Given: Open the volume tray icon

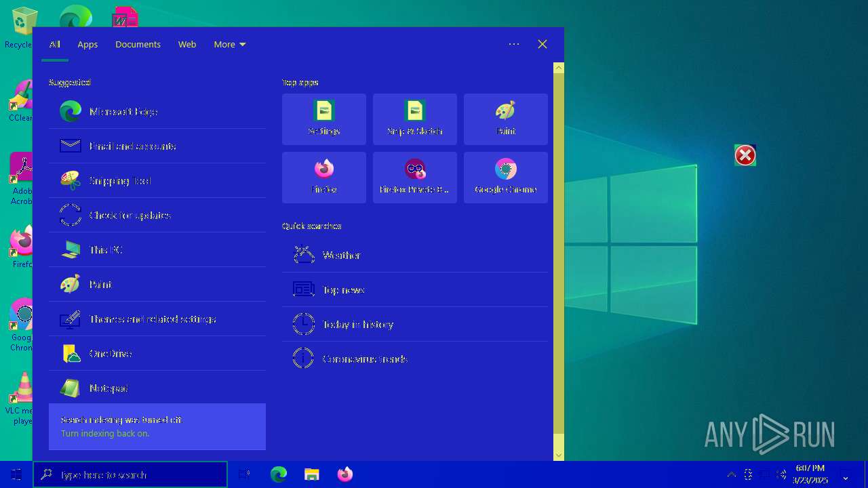Looking at the screenshot, I should tap(781, 474).
